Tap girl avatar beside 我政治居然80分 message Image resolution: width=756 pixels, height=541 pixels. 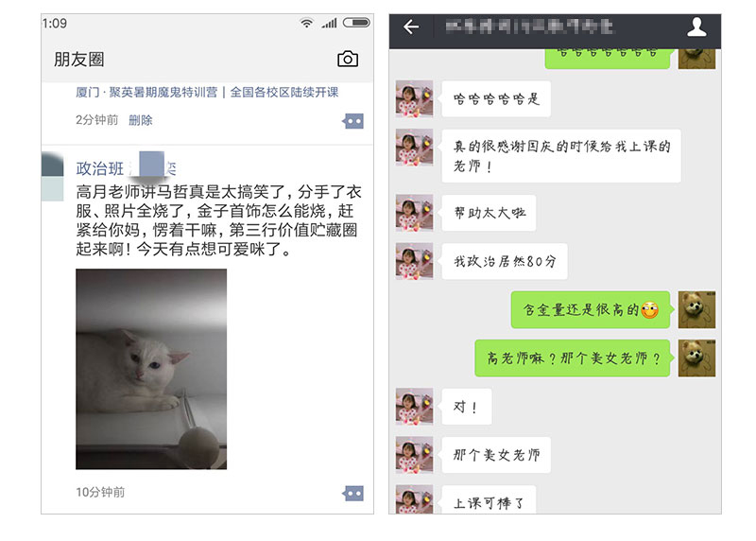(x=414, y=261)
